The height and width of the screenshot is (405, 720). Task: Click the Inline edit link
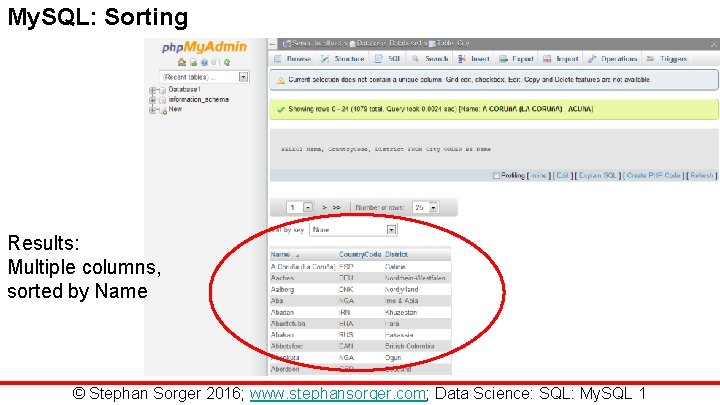(540, 175)
